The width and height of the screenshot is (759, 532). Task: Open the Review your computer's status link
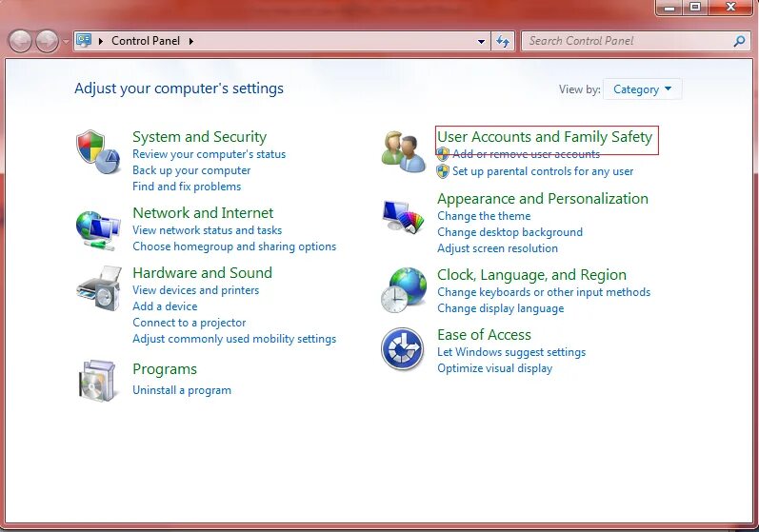point(210,154)
